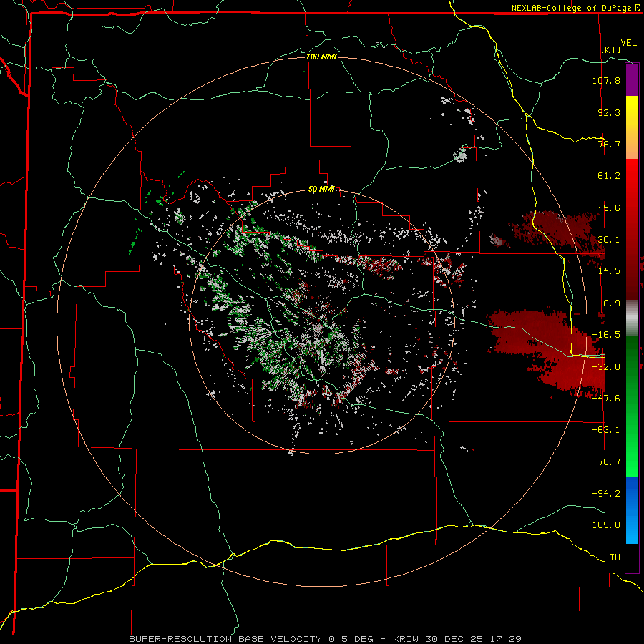This screenshot has height=644, width=644.
Task: Click the -78.7 velocity legend value
Action: click(x=606, y=462)
